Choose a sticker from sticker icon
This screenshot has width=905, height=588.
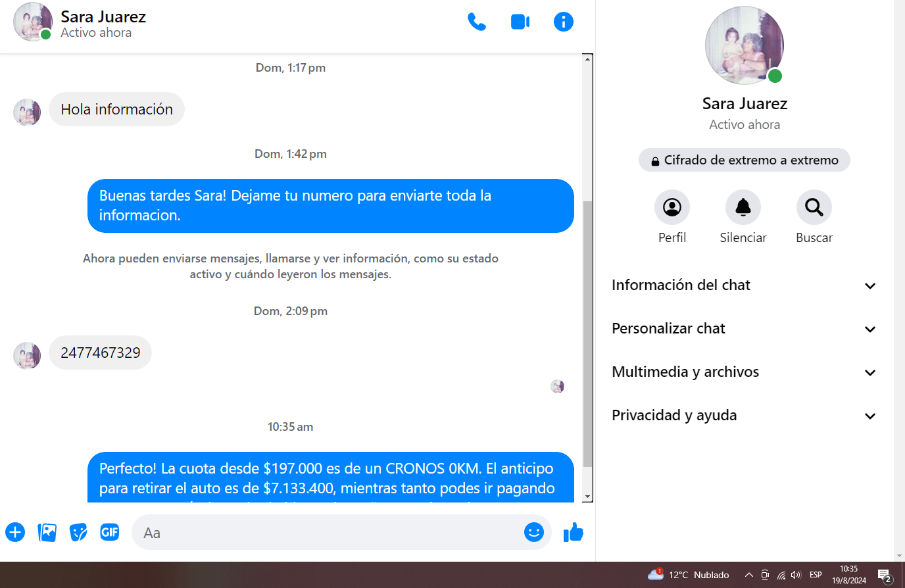point(78,532)
